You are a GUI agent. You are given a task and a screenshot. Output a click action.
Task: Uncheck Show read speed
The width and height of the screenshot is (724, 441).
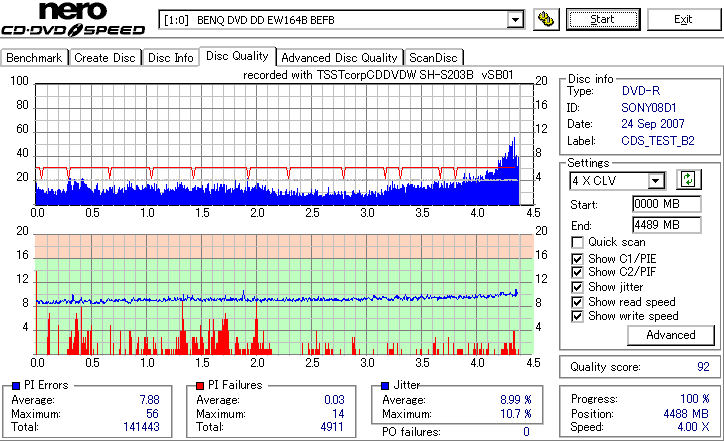tap(577, 302)
